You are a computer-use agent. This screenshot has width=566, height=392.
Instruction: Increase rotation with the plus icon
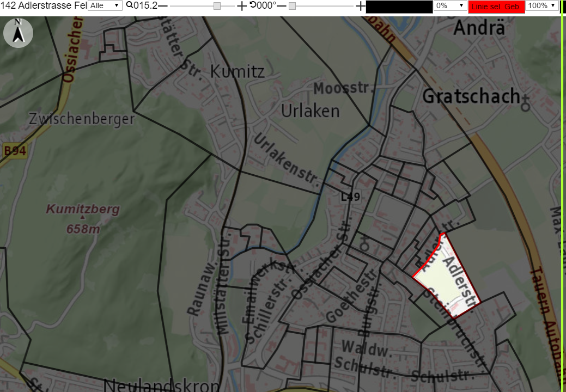(360, 6)
